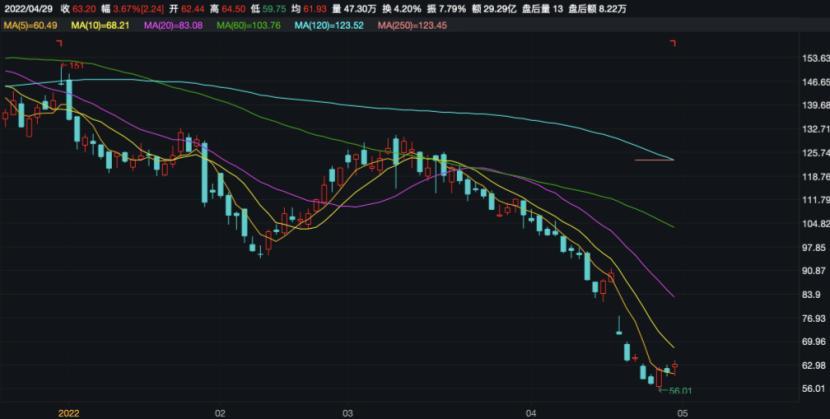Click the 2022 label on the time axis
This screenshot has width=830, height=419.
68,412
